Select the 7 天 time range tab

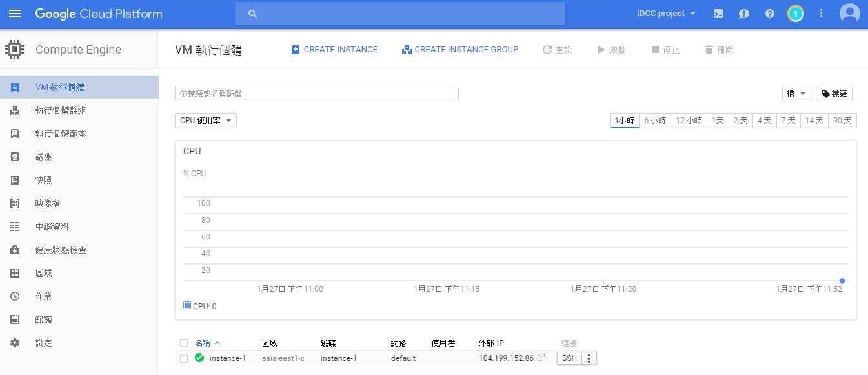[x=788, y=121]
